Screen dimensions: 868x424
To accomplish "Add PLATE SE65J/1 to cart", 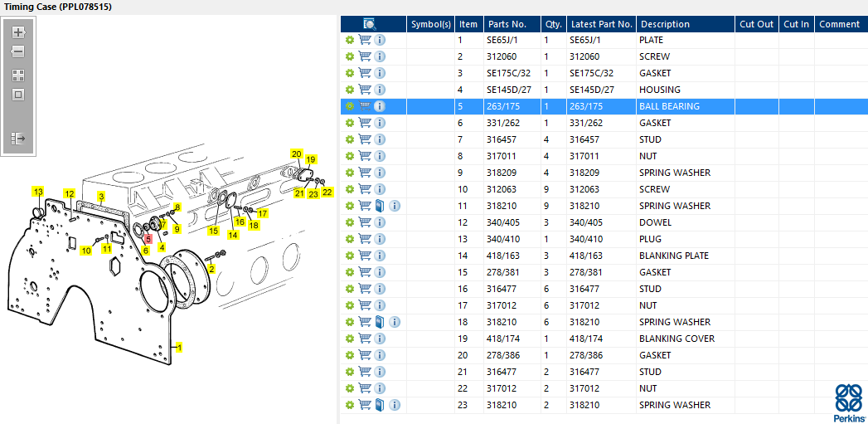I will click(x=364, y=40).
